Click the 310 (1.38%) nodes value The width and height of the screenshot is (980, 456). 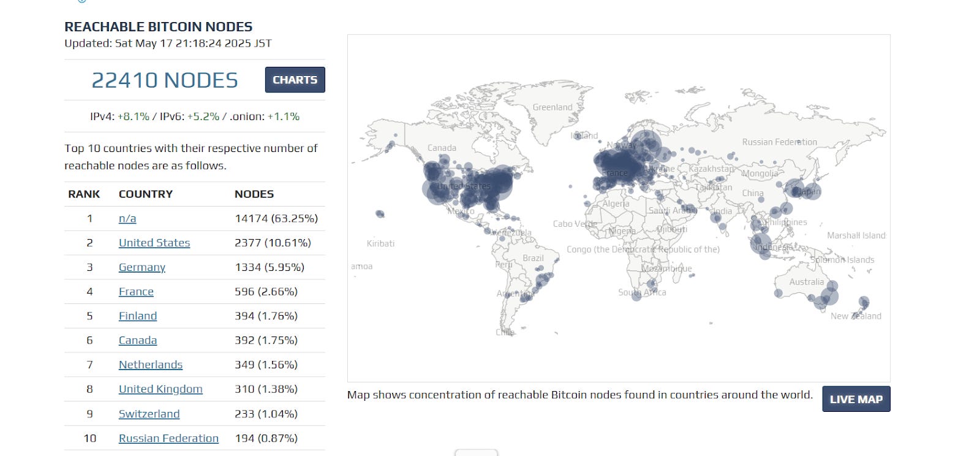(x=266, y=389)
